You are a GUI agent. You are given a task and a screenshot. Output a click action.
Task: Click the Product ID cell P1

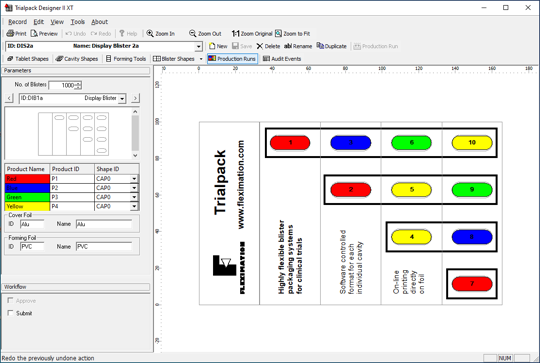point(72,179)
